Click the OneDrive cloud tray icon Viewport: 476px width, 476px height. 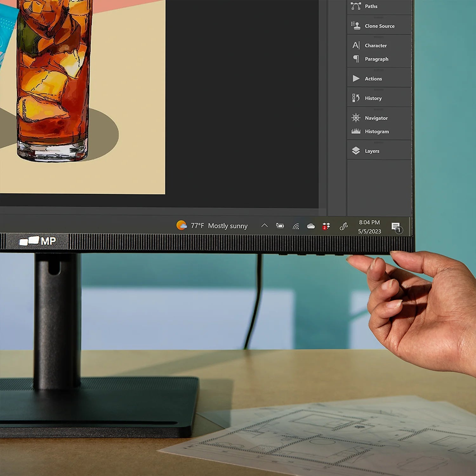tap(311, 226)
